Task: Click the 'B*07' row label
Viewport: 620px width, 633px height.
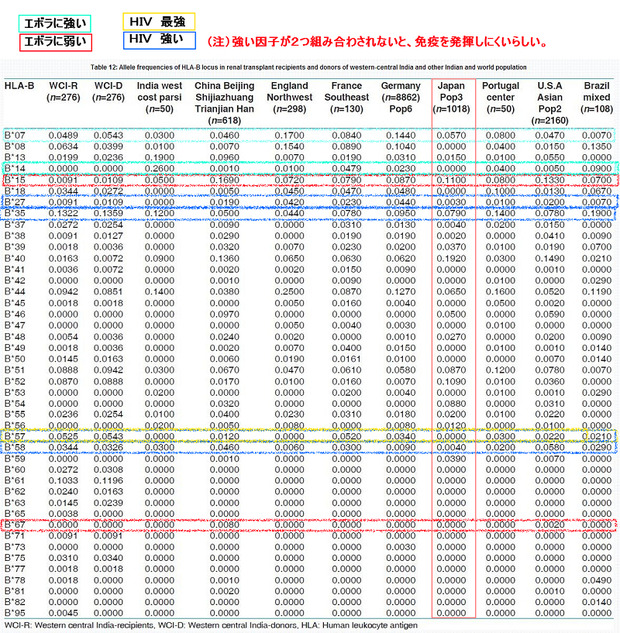Action: coord(15,135)
